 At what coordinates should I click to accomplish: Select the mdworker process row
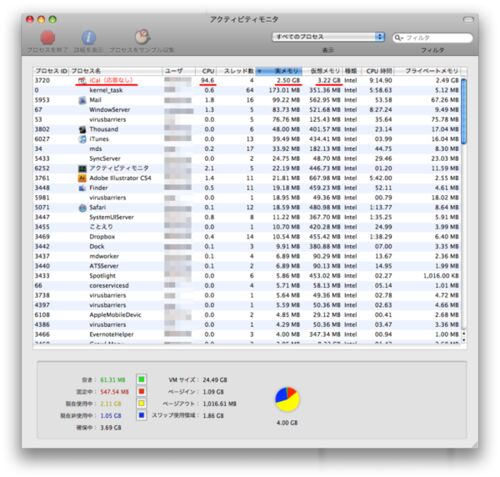pyautogui.click(x=247, y=256)
